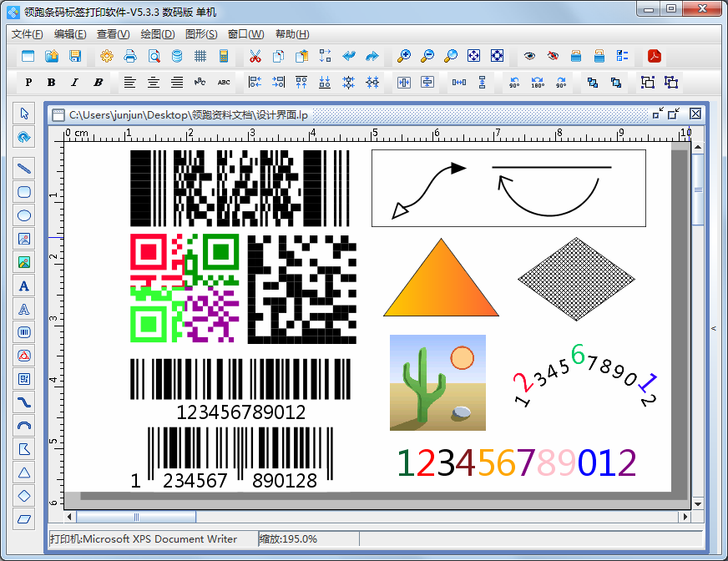Select the orange gradient triangle
The height and width of the screenshot is (561, 728).
[x=441, y=283]
